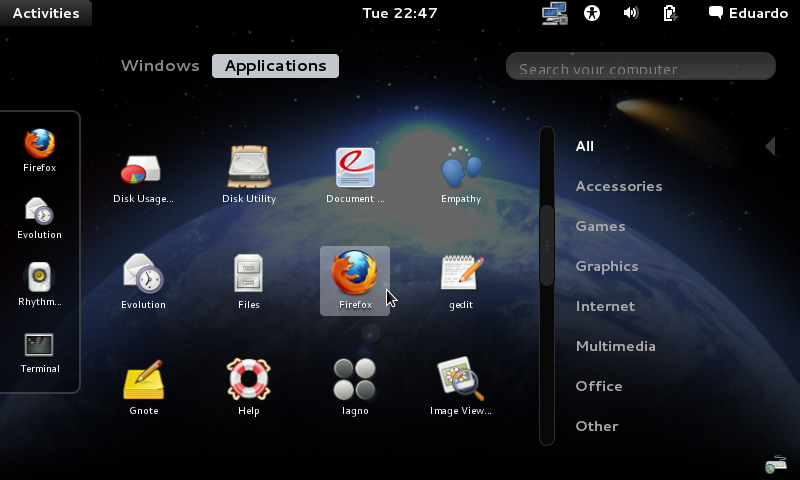This screenshot has height=480, width=800.
Task: Switch to the Windows tab
Action: coord(160,66)
